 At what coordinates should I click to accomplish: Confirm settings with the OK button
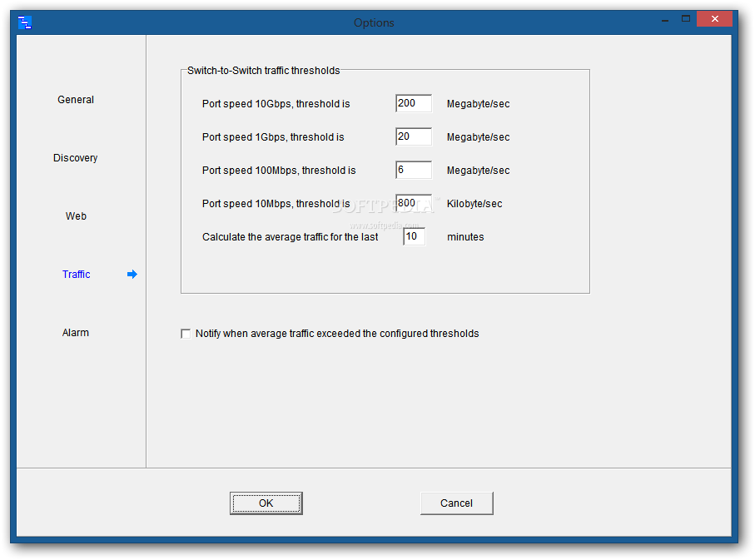point(266,503)
